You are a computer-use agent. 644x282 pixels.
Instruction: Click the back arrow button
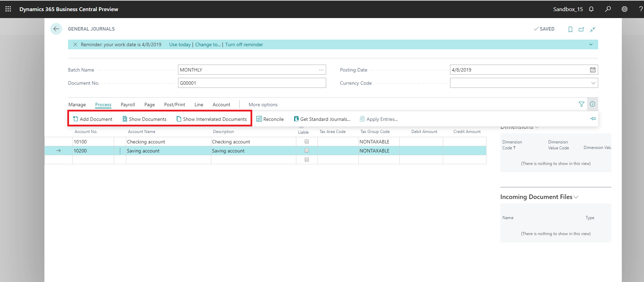[56, 29]
